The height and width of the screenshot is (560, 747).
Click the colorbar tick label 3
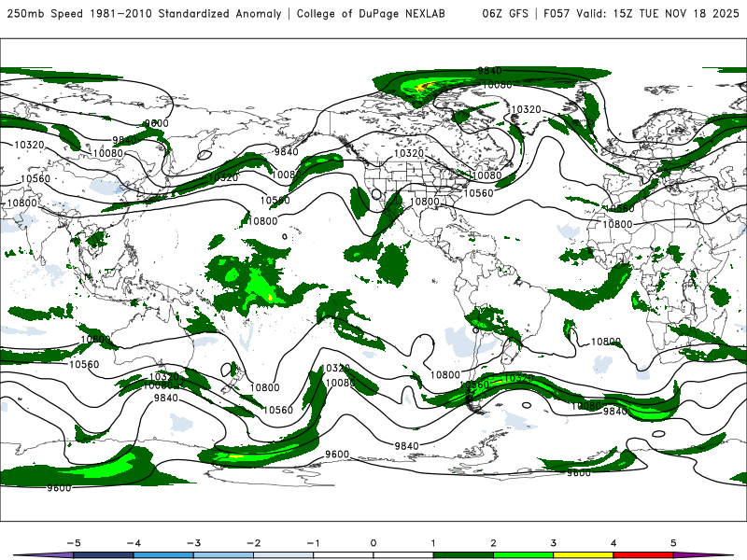554,543
